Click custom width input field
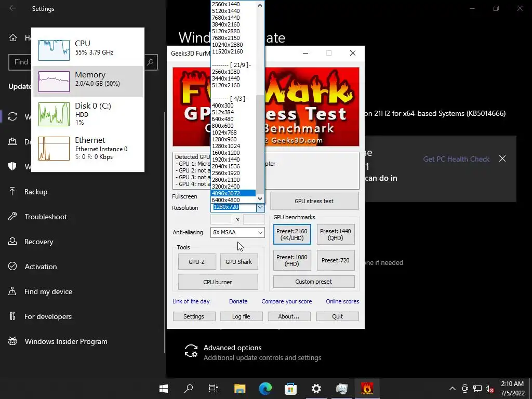The image size is (532, 399). click(221, 219)
